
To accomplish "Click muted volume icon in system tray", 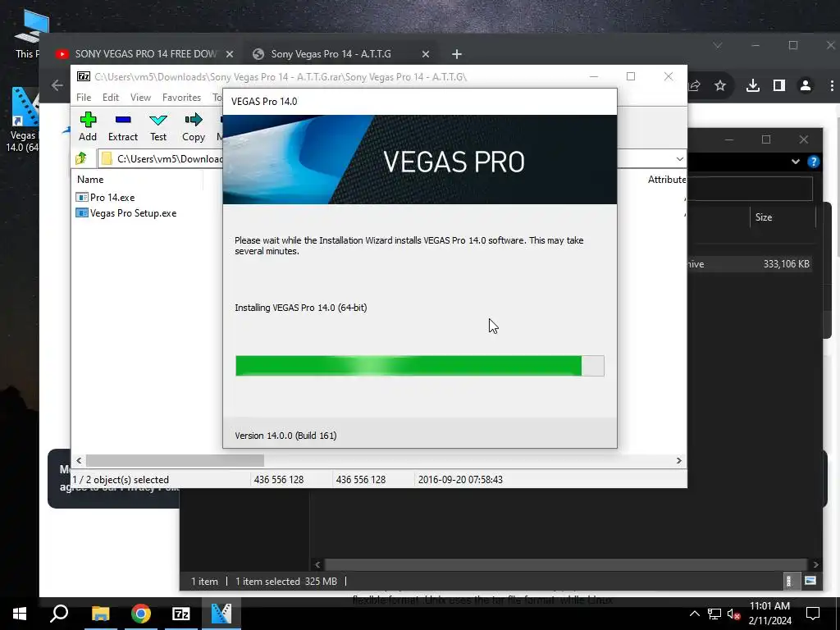I will (733, 614).
